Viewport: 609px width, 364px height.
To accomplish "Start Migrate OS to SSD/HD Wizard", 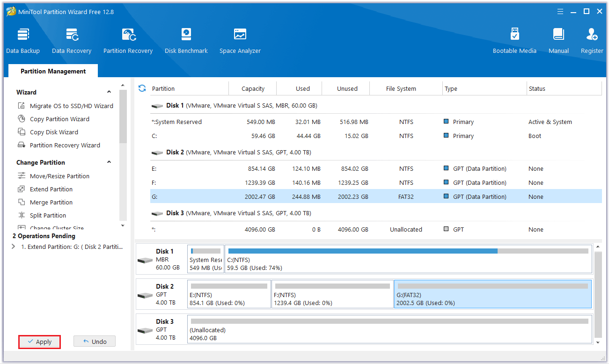I will (66, 106).
